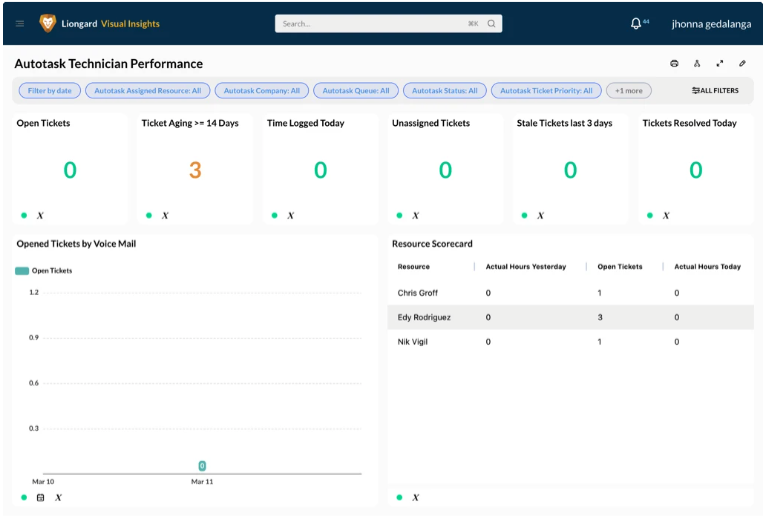Open Autotask Status filter

[x=444, y=90]
